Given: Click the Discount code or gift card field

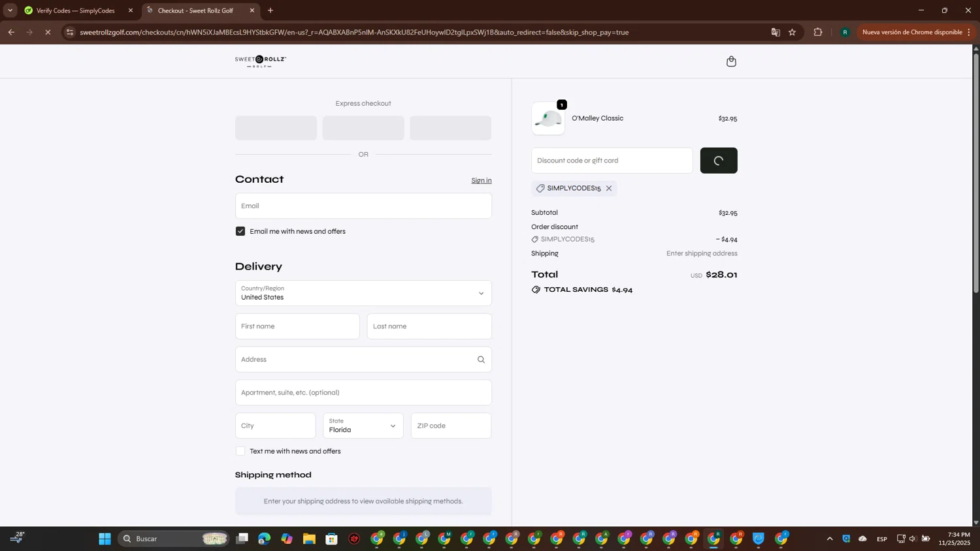Looking at the screenshot, I should pyautogui.click(x=612, y=161).
